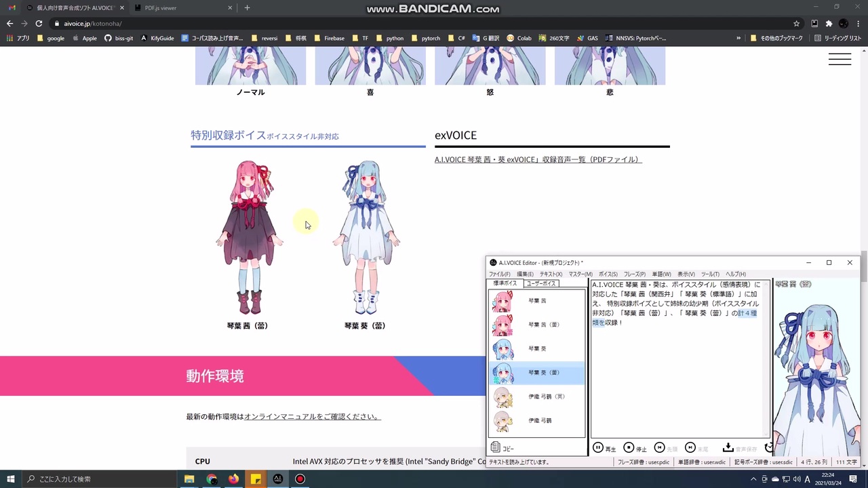
Task: Open the KifyGuide bookmark
Action: [x=157, y=39]
